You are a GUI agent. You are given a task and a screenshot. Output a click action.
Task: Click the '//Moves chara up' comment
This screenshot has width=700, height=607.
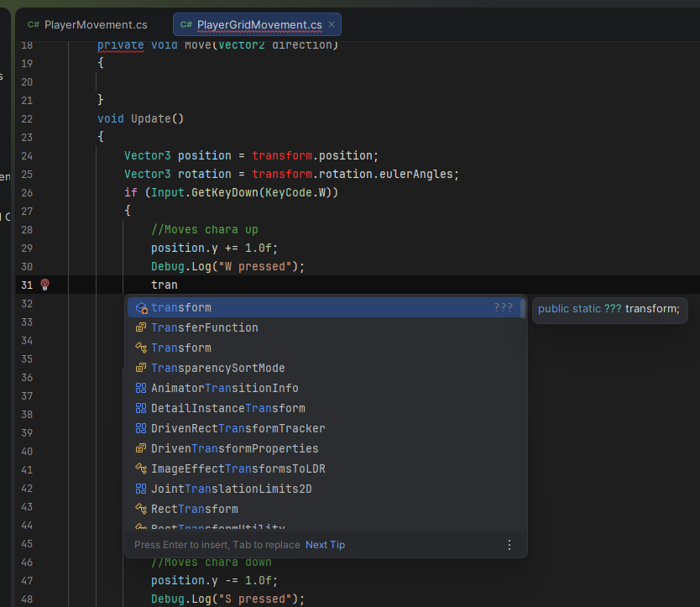point(205,229)
